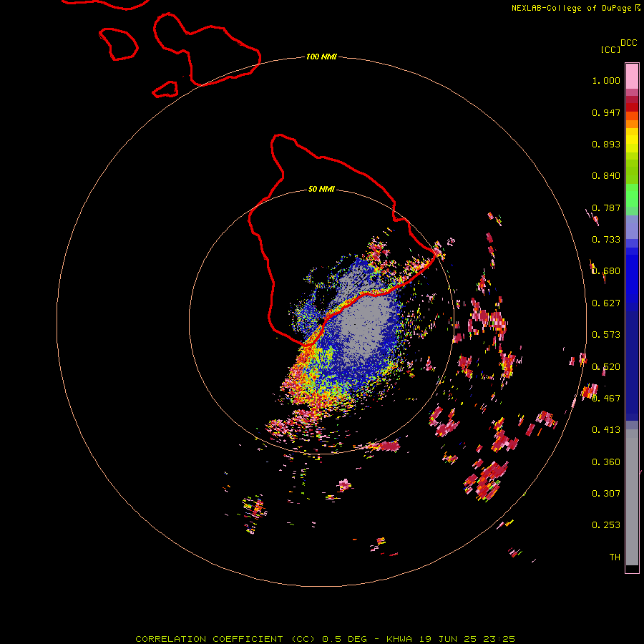This screenshot has height=644, width=644.
Task: Click the Lanai island outline
Action: [x=118, y=44]
